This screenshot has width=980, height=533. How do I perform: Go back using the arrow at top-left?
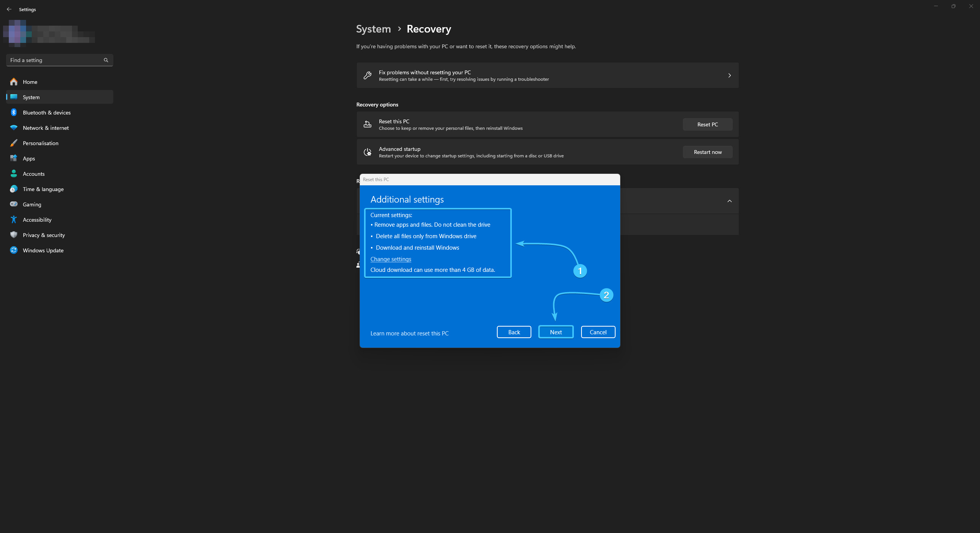[9, 9]
